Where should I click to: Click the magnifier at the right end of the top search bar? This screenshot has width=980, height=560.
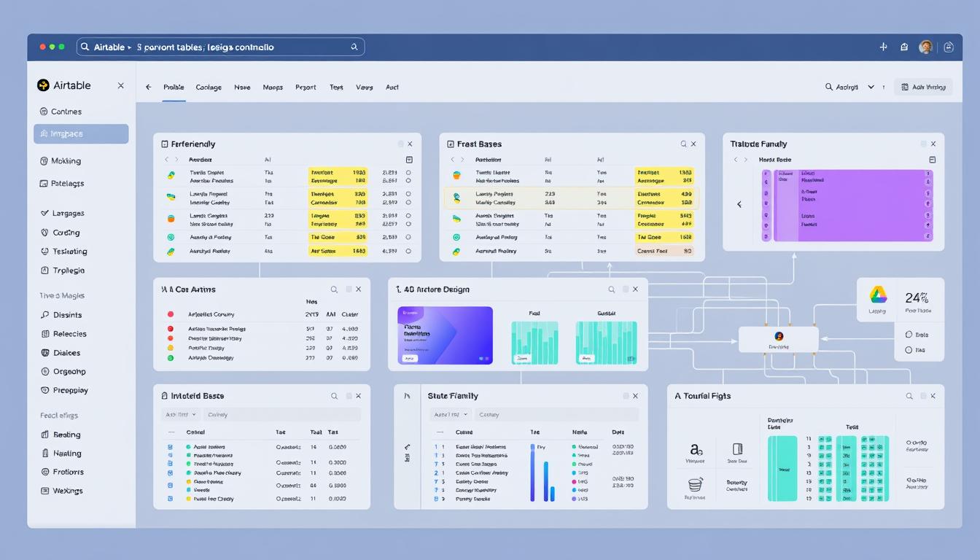[354, 47]
